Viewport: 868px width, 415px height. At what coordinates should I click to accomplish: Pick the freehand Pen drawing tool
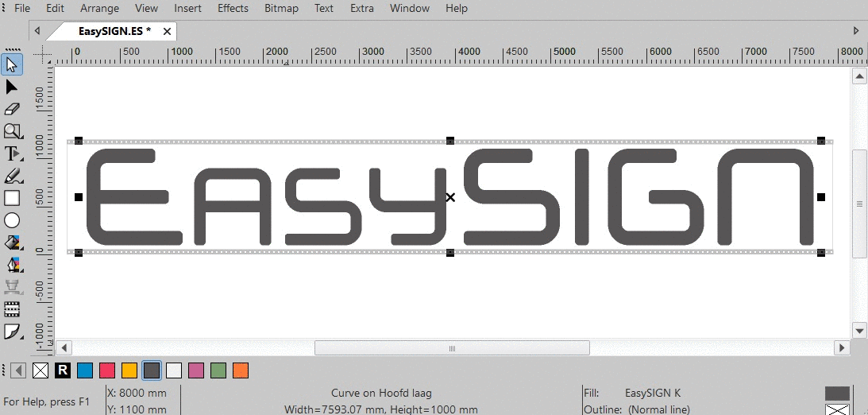(12, 176)
